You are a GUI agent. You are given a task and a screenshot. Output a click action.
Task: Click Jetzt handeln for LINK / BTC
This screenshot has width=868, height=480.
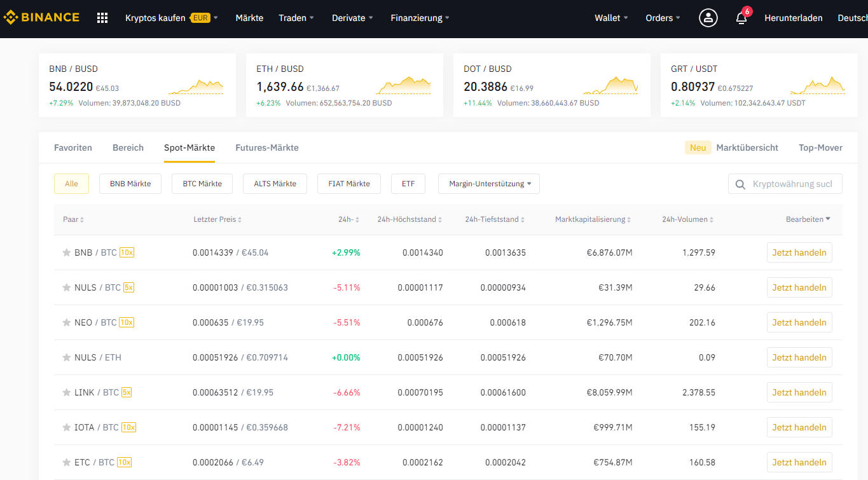[799, 392]
